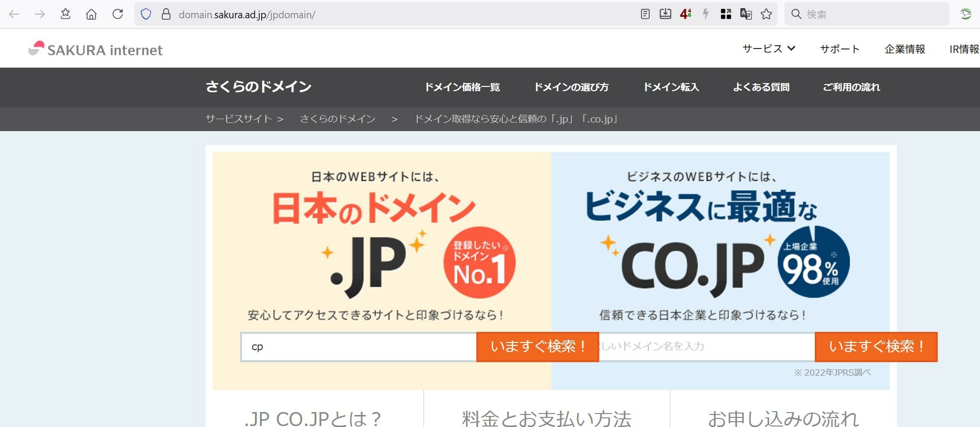Click the SAKURA internet logo
Image resolution: width=980 pixels, height=427 pixels.
pyautogui.click(x=96, y=49)
